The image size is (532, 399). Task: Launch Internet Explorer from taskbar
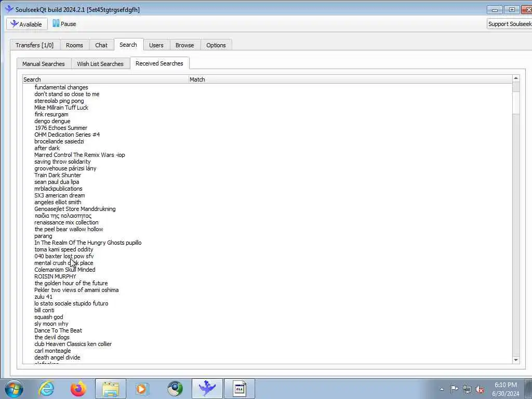point(46,389)
